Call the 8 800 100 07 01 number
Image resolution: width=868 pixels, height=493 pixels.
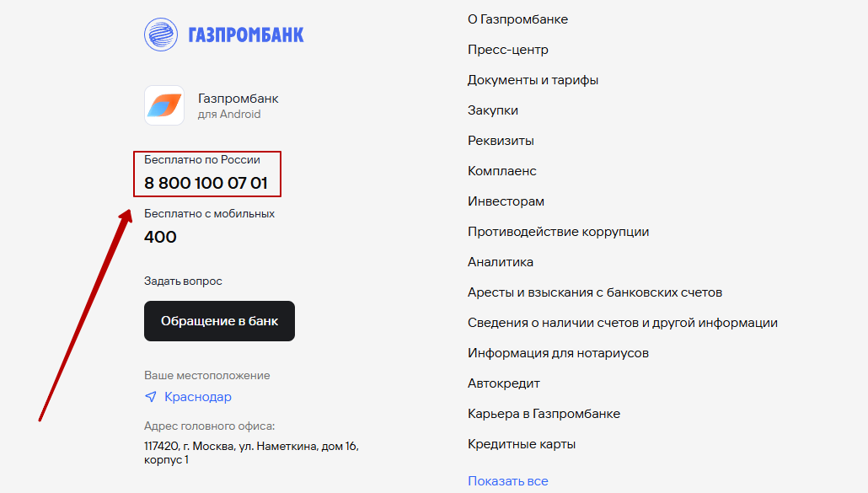(206, 183)
